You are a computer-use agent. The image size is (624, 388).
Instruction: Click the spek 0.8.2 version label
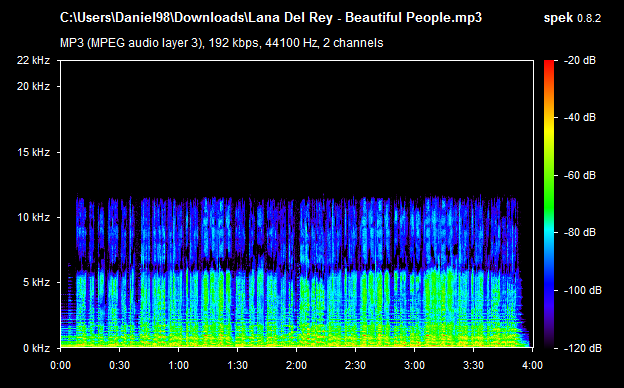pos(572,18)
